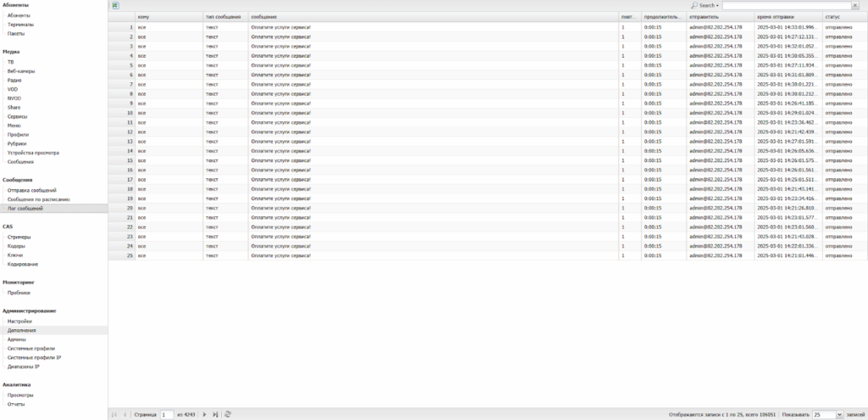This screenshot has height=420, width=868.
Task: Select Абоненты in the sidebar
Action: pos(19,15)
